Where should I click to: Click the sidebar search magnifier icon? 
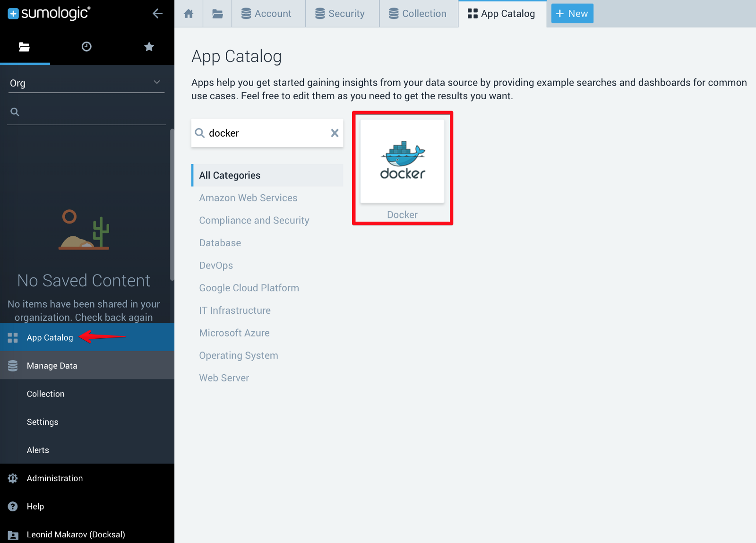(15, 112)
